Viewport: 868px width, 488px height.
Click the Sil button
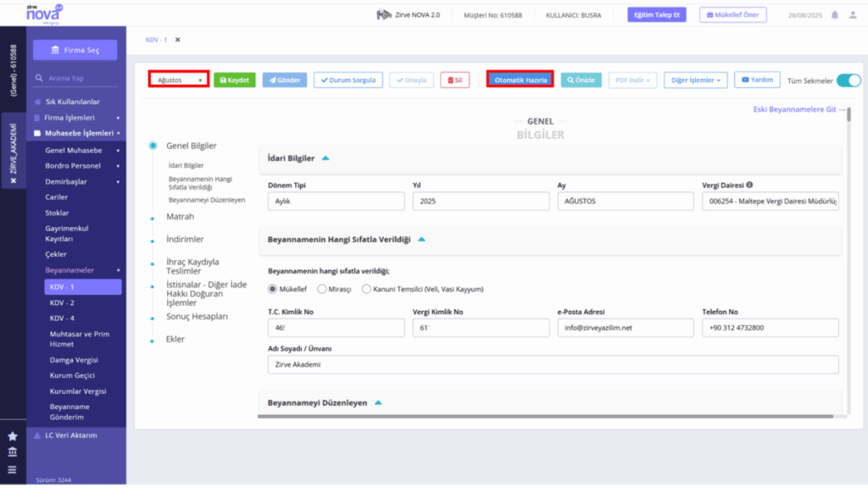pos(455,80)
